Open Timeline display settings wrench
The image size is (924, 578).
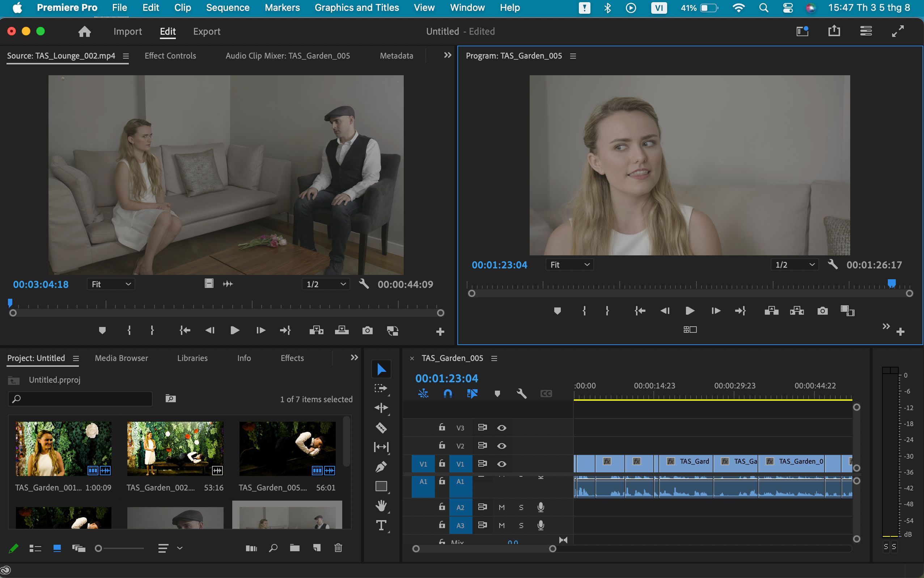click(x=521, y=394)
